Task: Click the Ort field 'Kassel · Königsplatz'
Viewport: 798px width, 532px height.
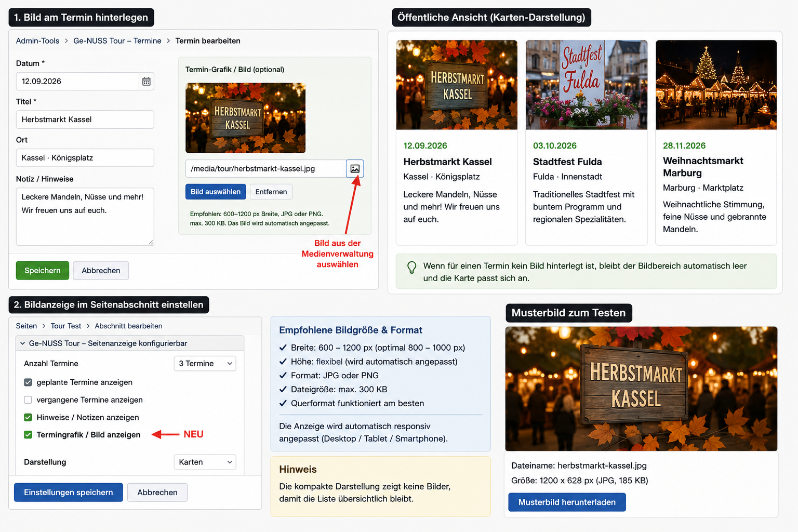Action: click(85, 158)
